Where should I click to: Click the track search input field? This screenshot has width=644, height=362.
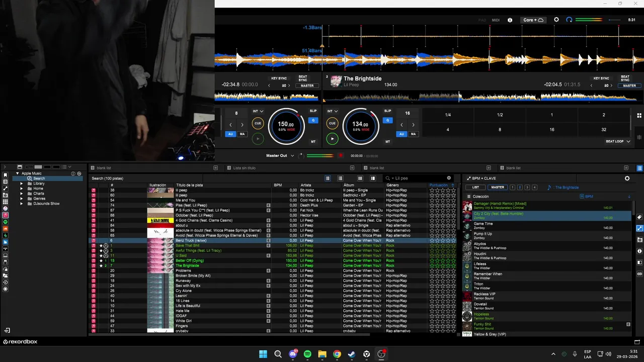pyautogui.click(x=419, y=178)
